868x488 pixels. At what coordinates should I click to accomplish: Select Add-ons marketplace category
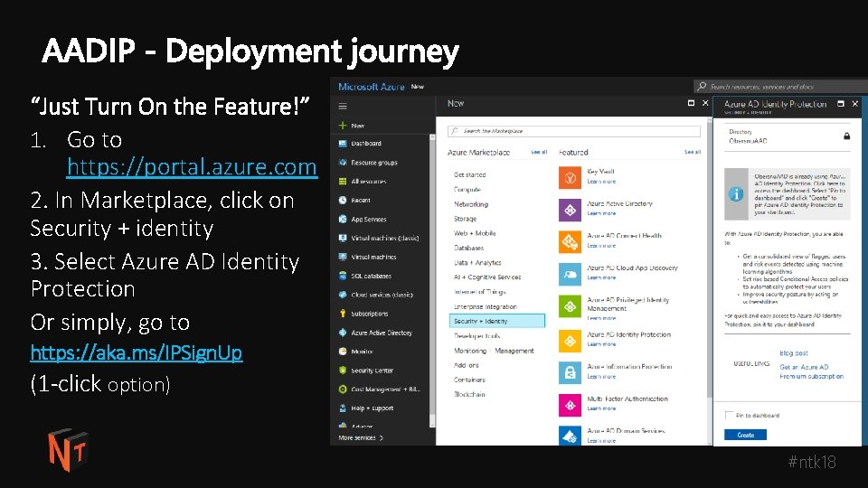pyautogui.click(x=467, y=365)
